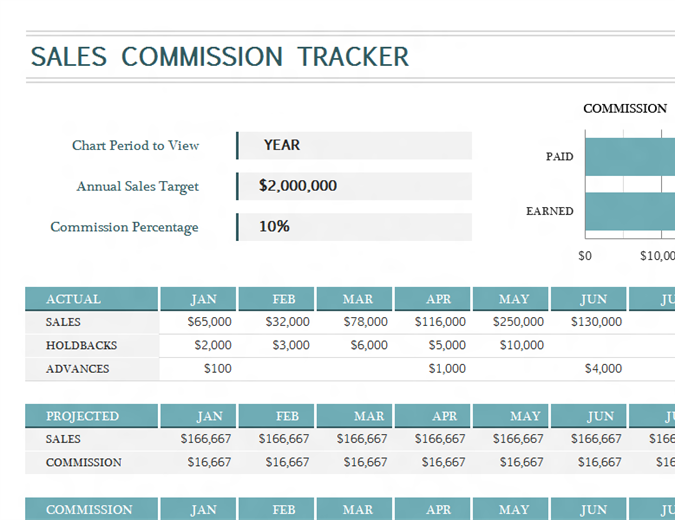The height and width of the screenshot is (520, 675).
Task: Click the EARNED commission chart bar
Action: click(x=628, y=212)
